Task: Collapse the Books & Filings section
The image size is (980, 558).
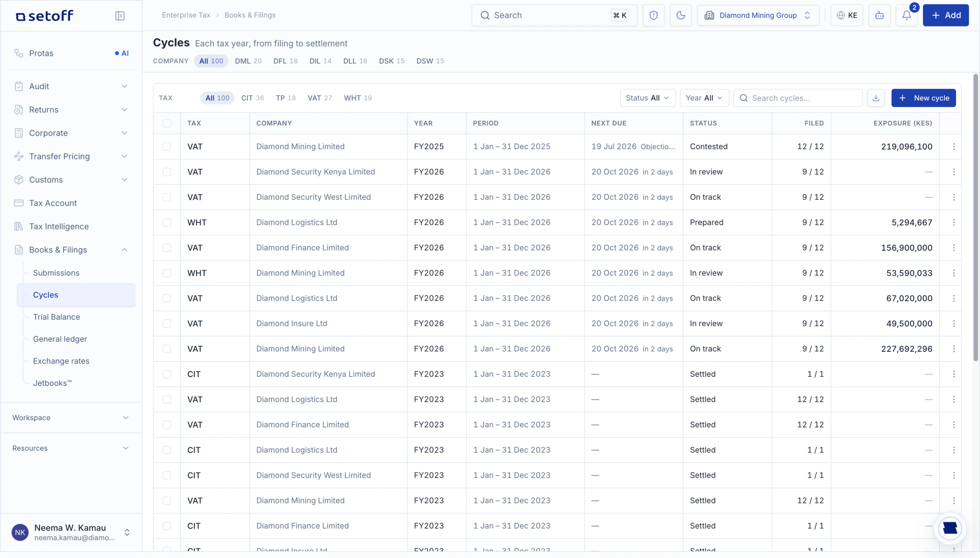Action: tap(71, 250)
